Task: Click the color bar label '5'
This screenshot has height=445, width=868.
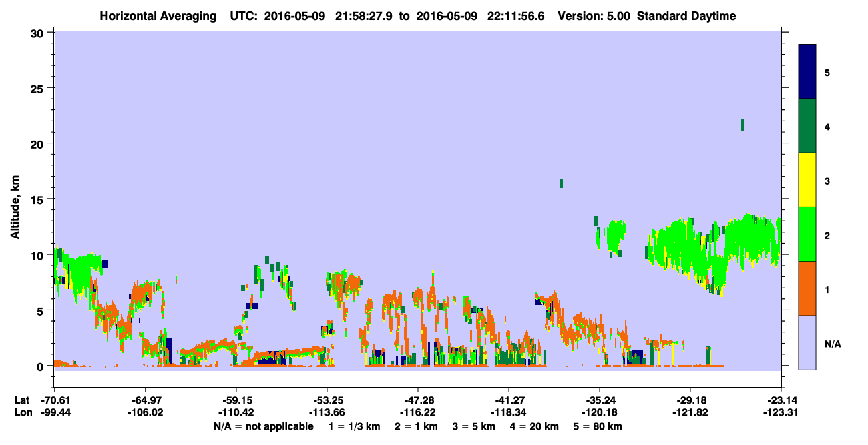Action: [x=827, y=72]
